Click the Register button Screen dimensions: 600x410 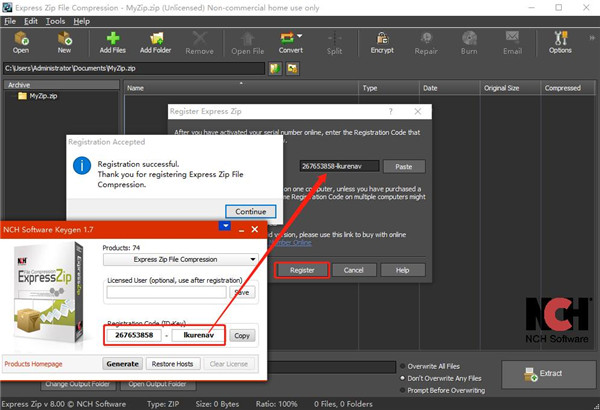point(302,270)
